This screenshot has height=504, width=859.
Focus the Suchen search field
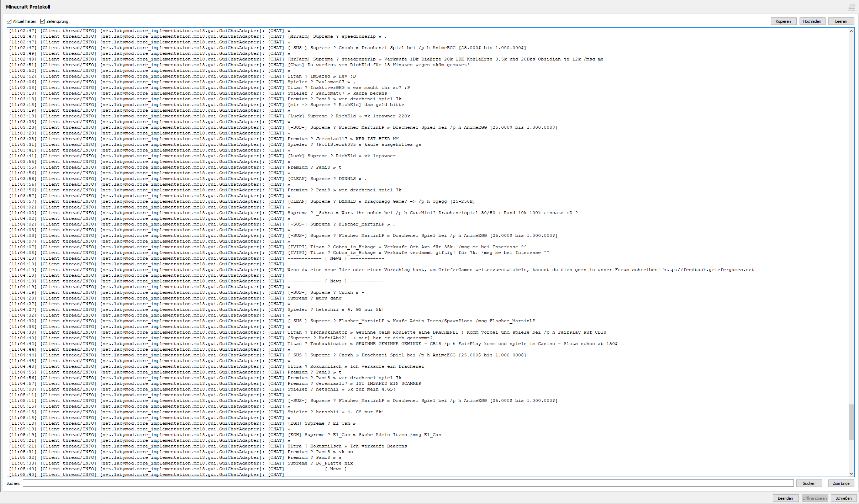408,483
